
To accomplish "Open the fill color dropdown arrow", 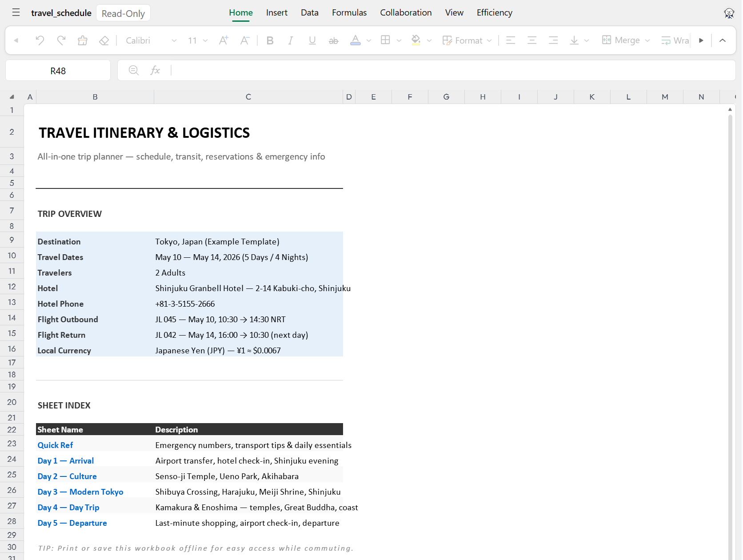I will point(429,40).
